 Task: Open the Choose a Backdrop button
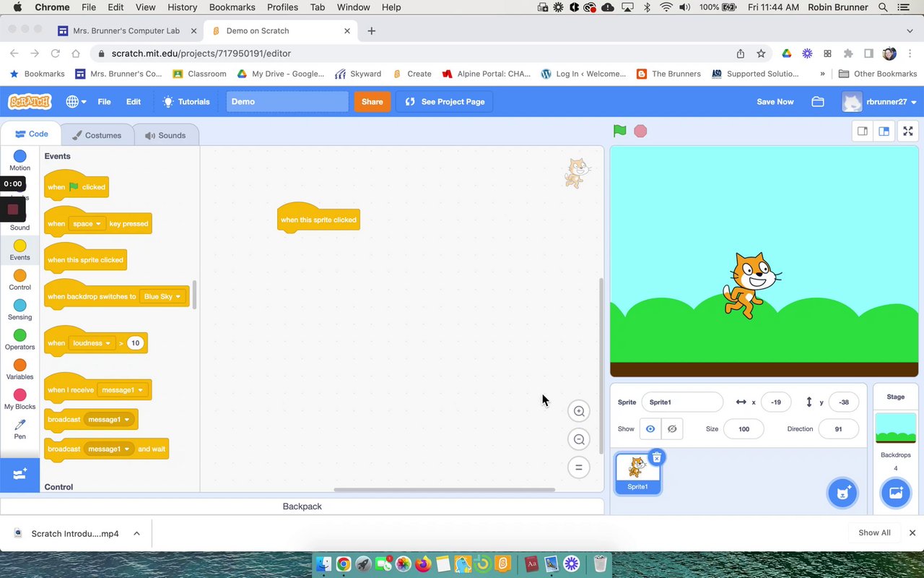(895, 493)
